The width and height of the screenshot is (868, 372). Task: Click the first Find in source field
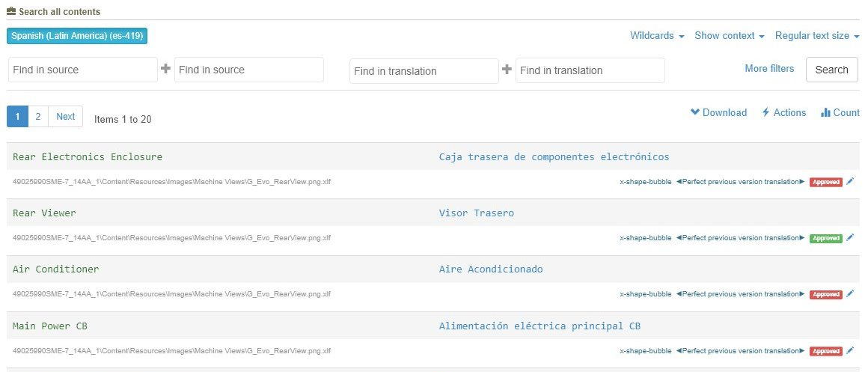coord(83,70)
